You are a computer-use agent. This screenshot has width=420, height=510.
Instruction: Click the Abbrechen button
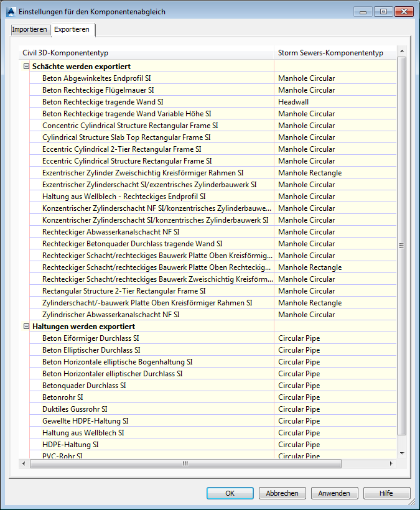pos(282,493)
